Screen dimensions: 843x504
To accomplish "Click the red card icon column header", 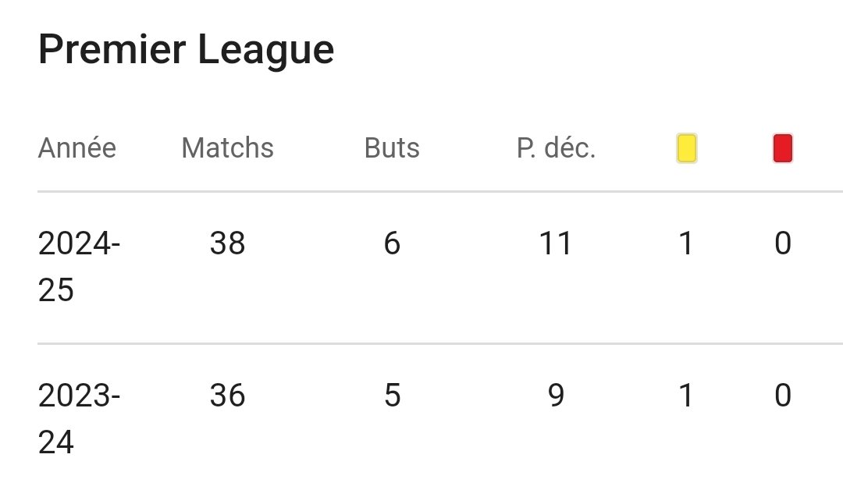I will tap(783, 148).
